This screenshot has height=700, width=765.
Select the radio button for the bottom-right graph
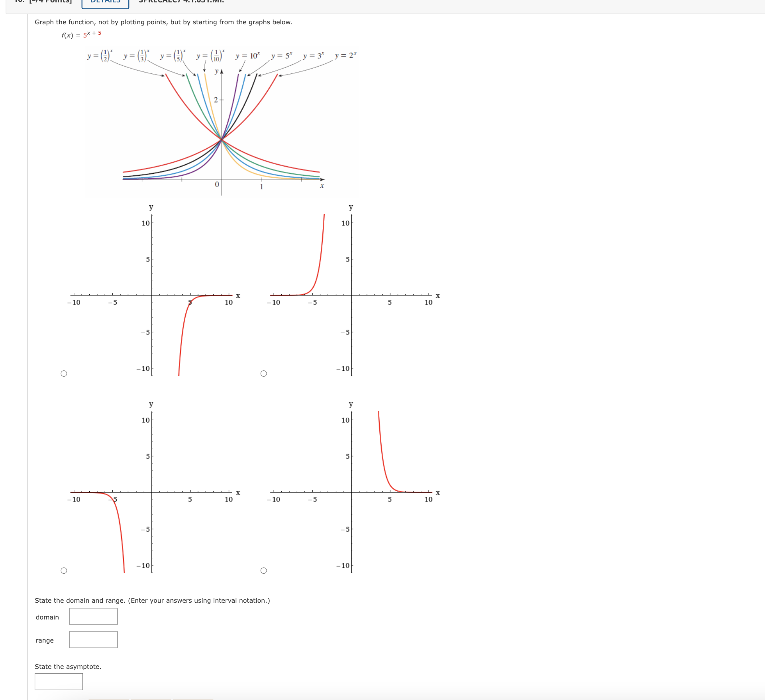pyautogui.click(x=264, y=570)
